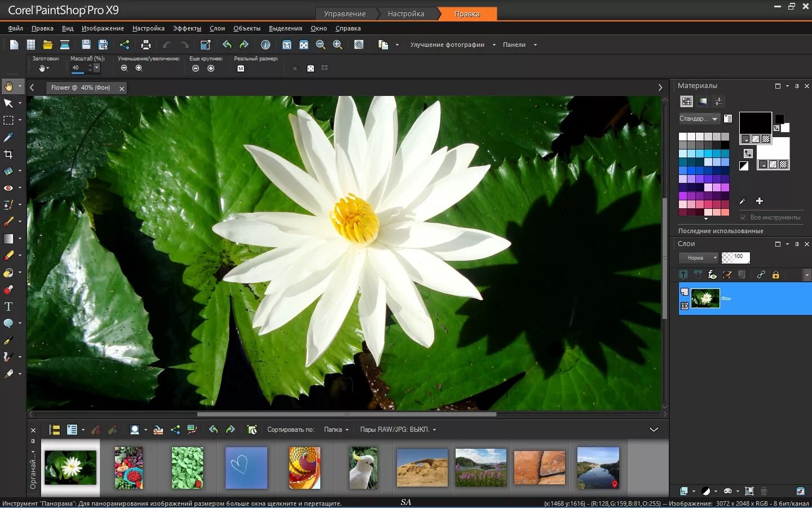Click the Print icon in toolbar
Viewport: 812px width, 508px height.
pos(146,45)
